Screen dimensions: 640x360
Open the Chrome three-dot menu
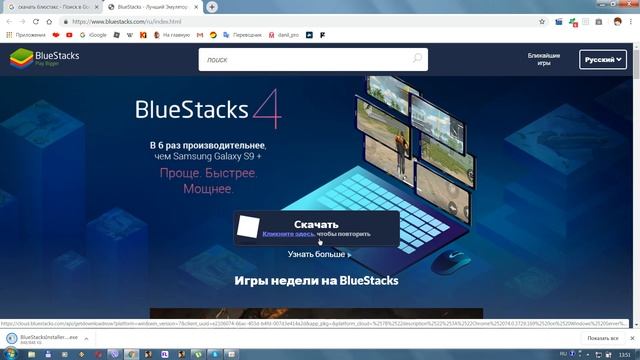tap(631, 22)
